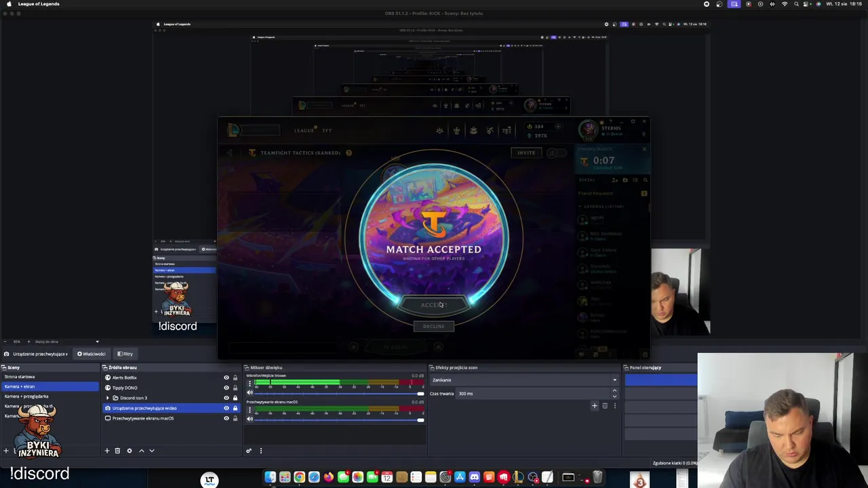Open Filtry for the selected source

pyautogui.click(x=125, y=354)
